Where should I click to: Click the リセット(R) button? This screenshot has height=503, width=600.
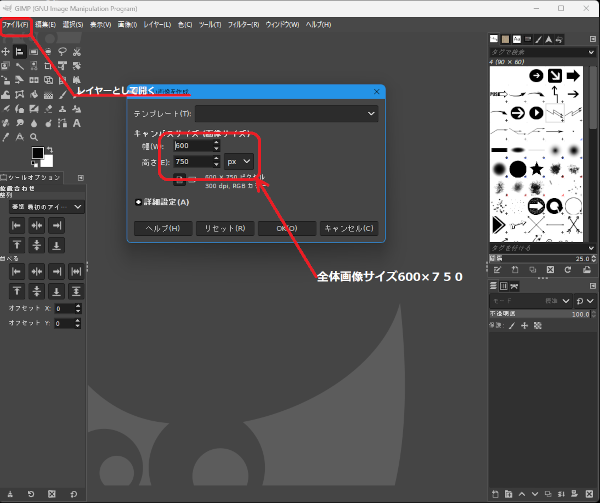point(225,228)
